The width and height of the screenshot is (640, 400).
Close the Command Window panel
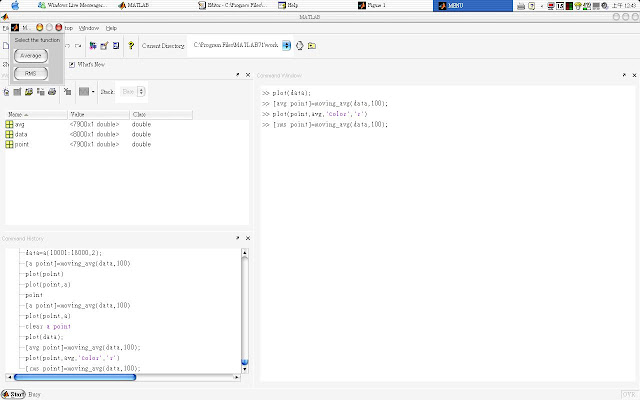(x=634, y=76)
